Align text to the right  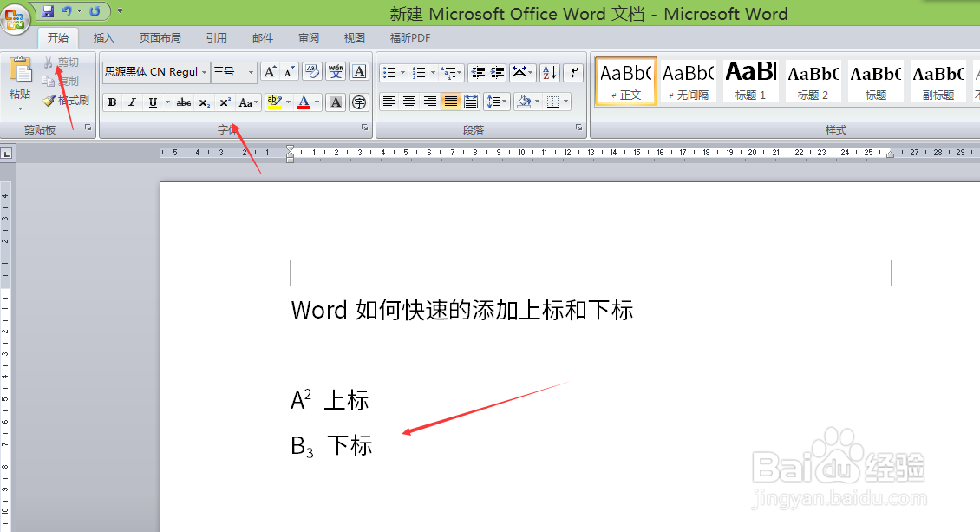pyautogui.click(x=430, y=102)
